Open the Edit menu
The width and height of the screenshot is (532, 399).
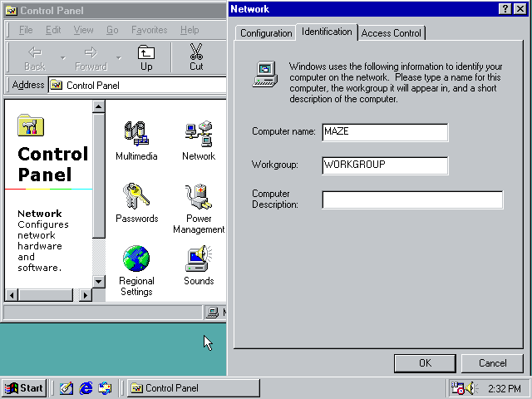click(x=53, y=30)
